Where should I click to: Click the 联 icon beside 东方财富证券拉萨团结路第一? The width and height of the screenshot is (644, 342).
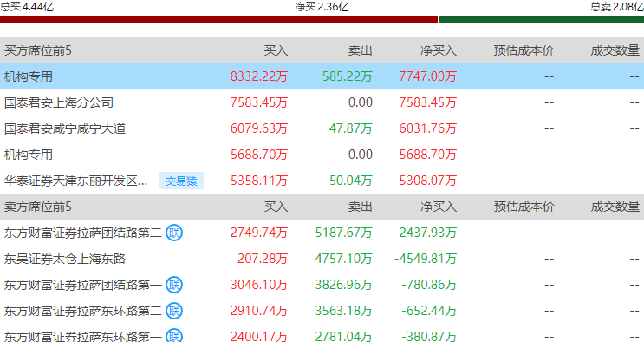coord(174,285)
